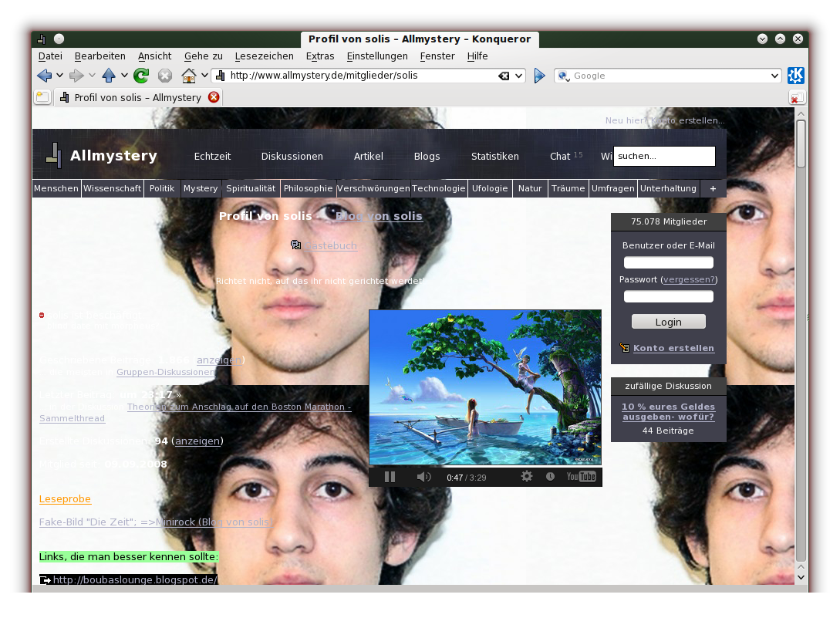Click the Konqueror K logo icon

click(795, 76)
